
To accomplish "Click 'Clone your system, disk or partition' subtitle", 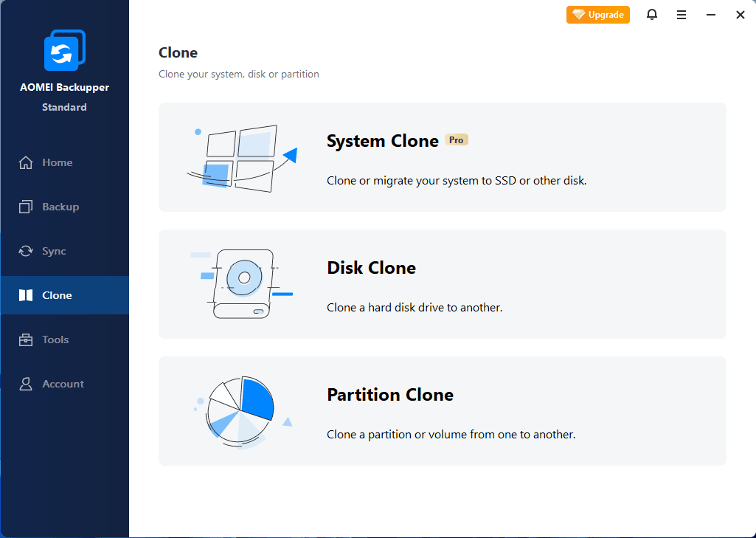I will click(x=239, y=75).
